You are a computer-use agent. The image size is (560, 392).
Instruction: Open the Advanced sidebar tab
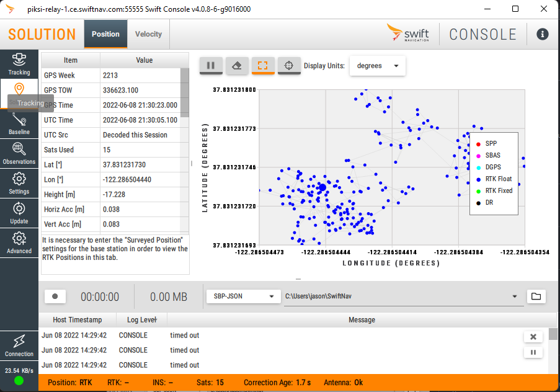(19, 243)
